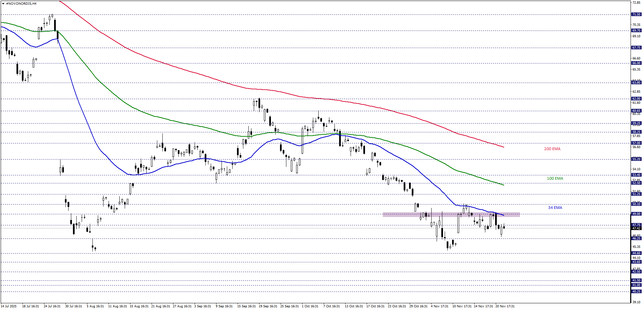Click the #NOVONORDIS,H4 chart title
This screenshot has width=644, height=310.
(x=21, y=4)
